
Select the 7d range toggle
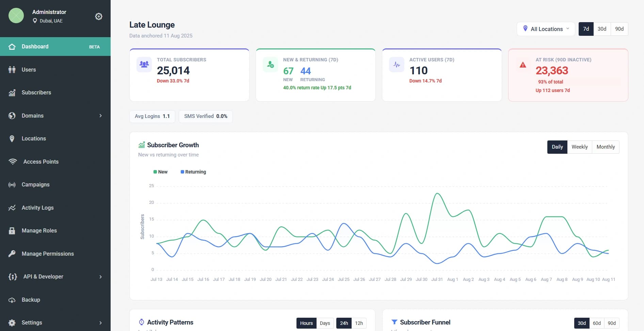tap(586, 29)
